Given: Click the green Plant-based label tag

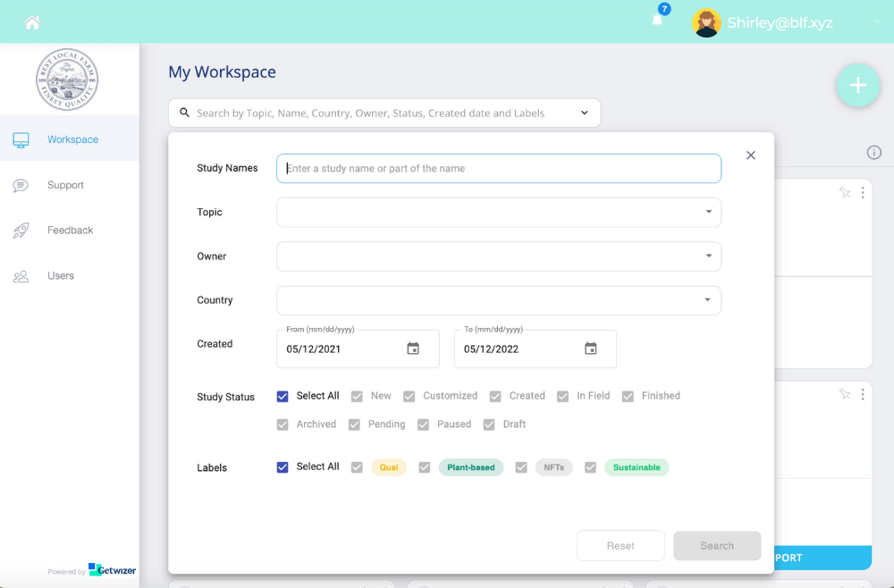Looking at the screenshot, I should 471,467.
